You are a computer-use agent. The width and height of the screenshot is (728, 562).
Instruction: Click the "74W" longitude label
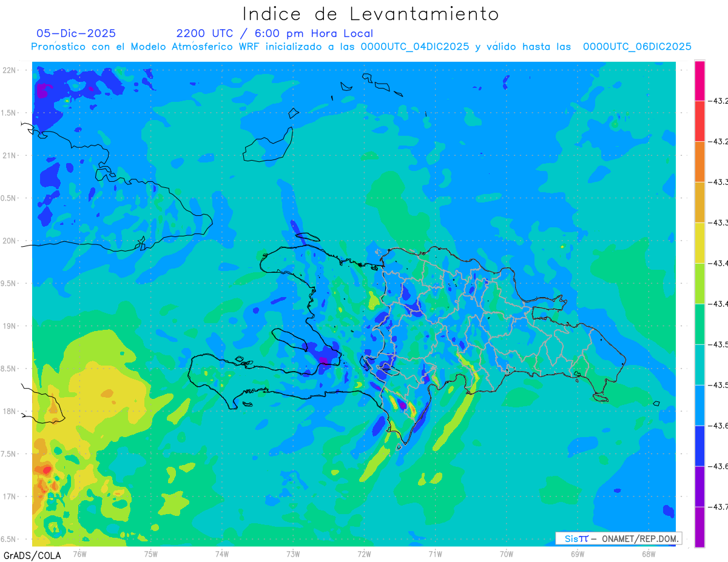pyautogui.click(x=222, y=554)
